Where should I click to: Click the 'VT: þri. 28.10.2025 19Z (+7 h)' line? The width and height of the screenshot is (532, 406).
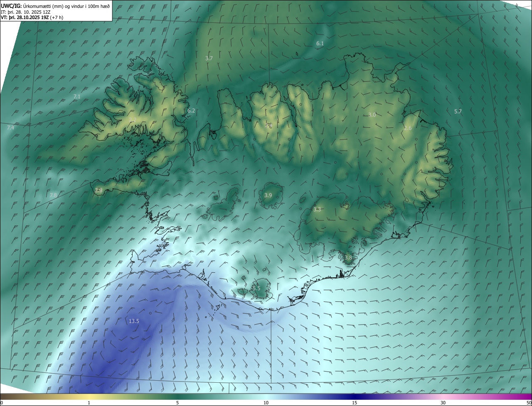coord(32,17)
